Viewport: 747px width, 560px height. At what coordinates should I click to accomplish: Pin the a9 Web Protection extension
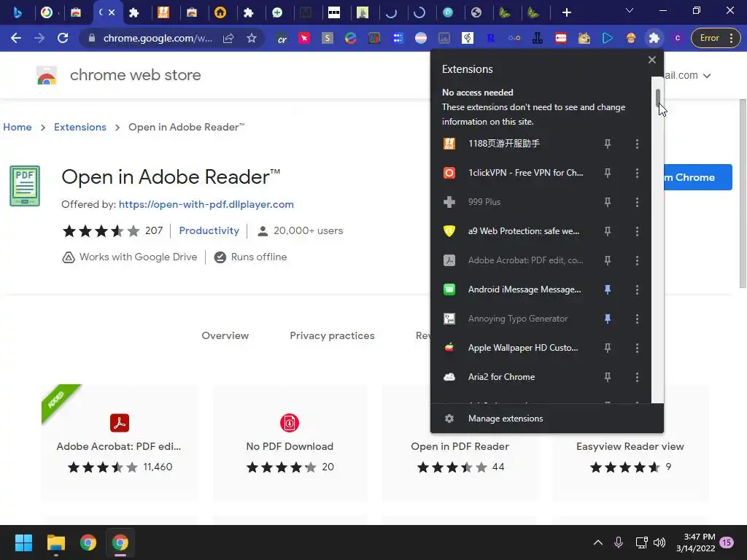[608, 231]
